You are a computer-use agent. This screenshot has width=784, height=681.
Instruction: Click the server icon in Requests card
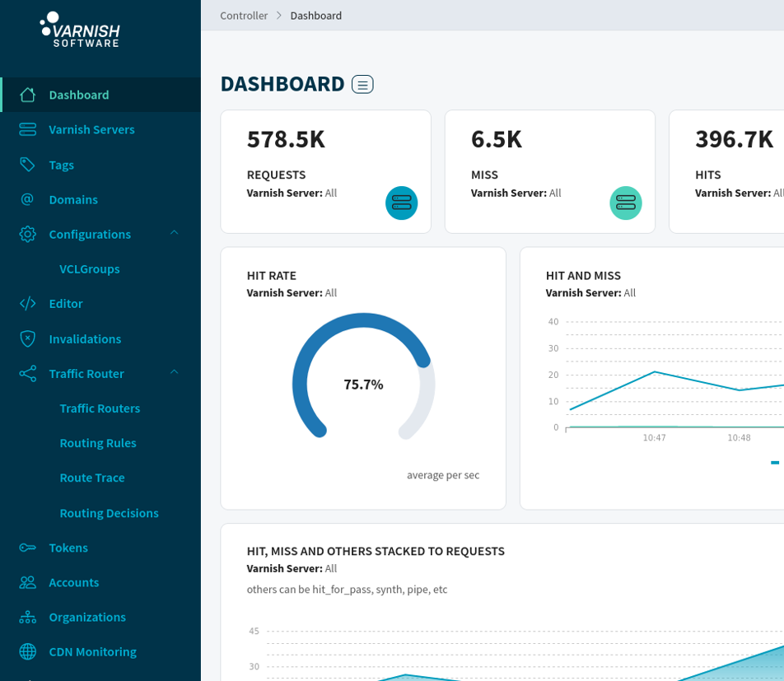pyautogui.click(x=401, y=203)
